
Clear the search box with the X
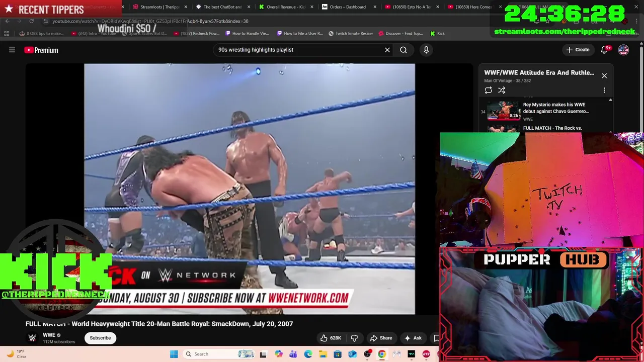[x=387, y=50]
